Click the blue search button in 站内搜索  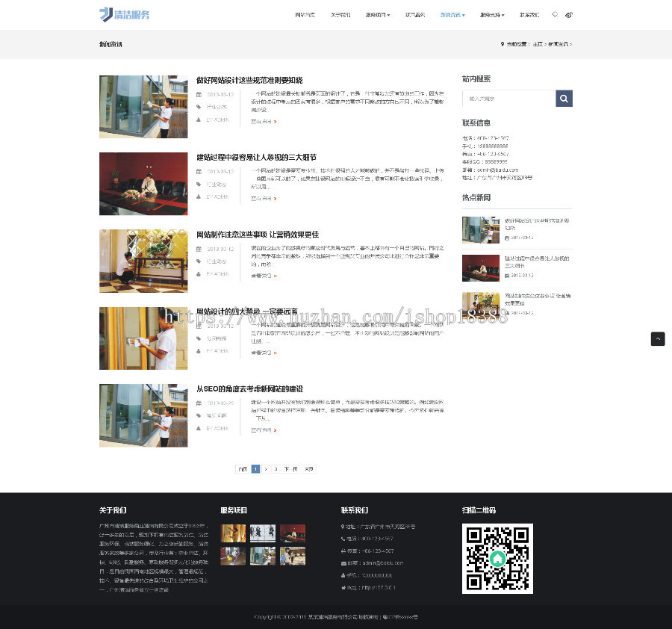(x=564, y=99)
